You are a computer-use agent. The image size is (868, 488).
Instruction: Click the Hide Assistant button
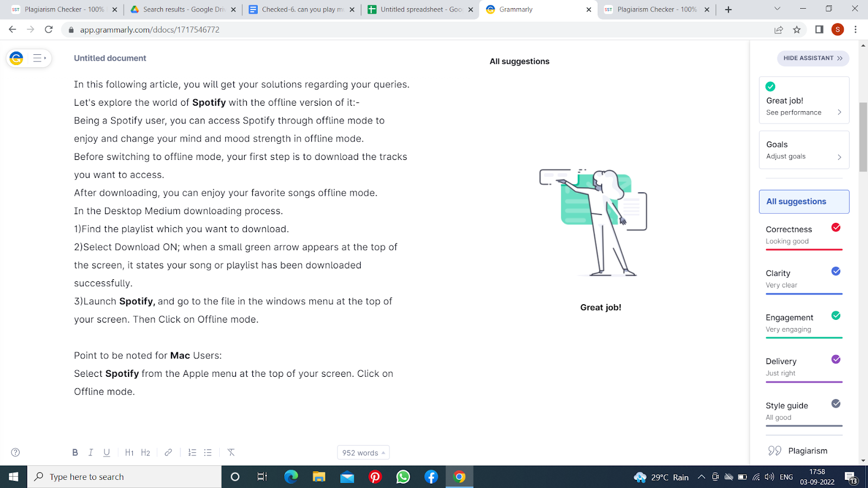(813, 58)
